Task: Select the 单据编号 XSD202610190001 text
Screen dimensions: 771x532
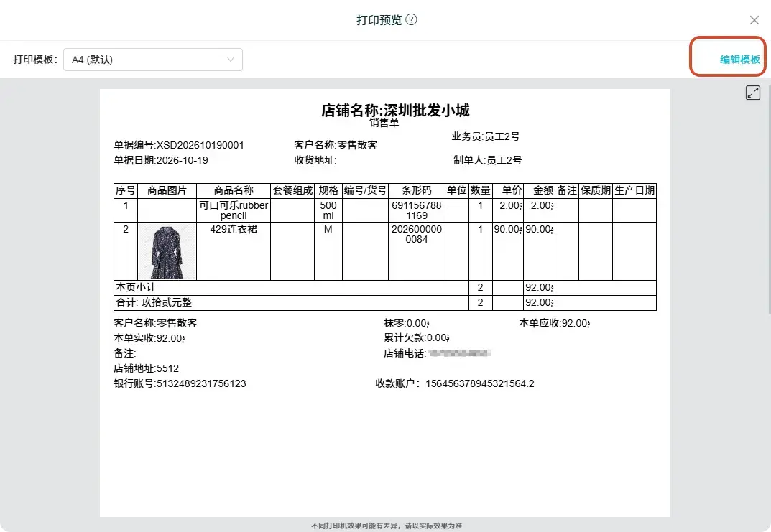Action: (179, 146)
